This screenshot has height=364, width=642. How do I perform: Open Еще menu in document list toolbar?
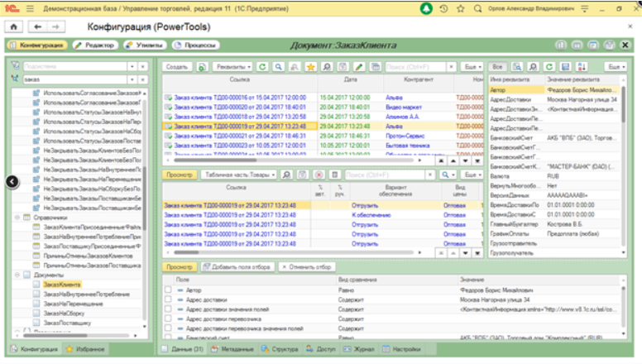tap(472, 67)
